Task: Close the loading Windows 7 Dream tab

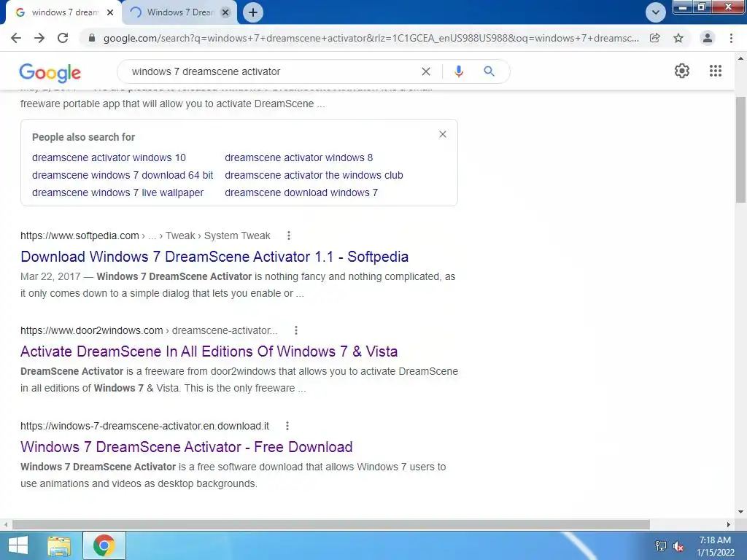Action: coord(226,12)
